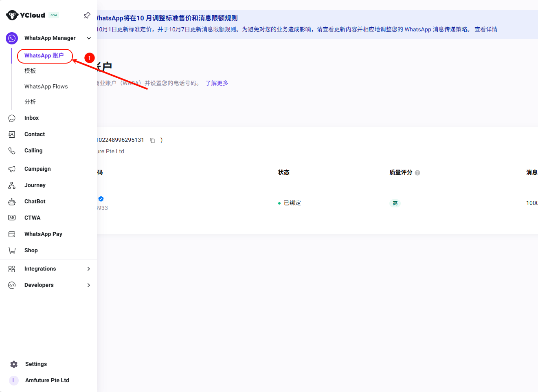This screenshot has width=538, height=392.
Task: Click the Inbox chat bubble icon
Action: (x=12, y=118)
